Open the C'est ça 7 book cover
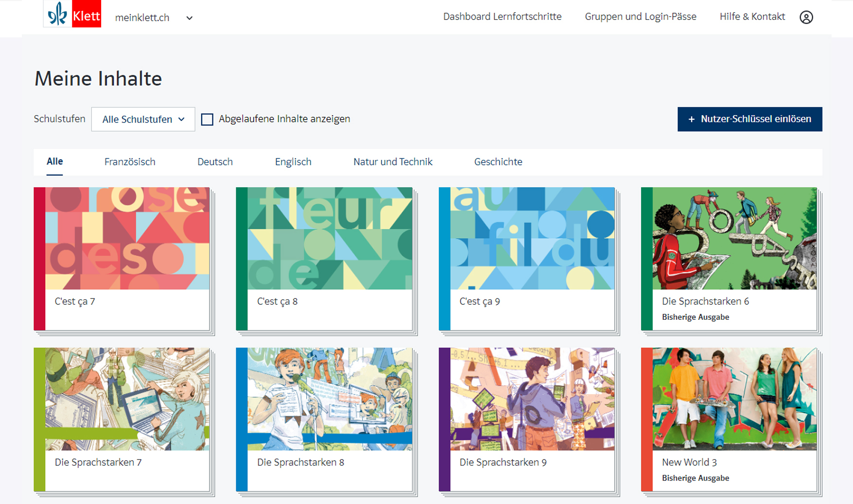Viewport: 853px width, 504px height. 127,239
